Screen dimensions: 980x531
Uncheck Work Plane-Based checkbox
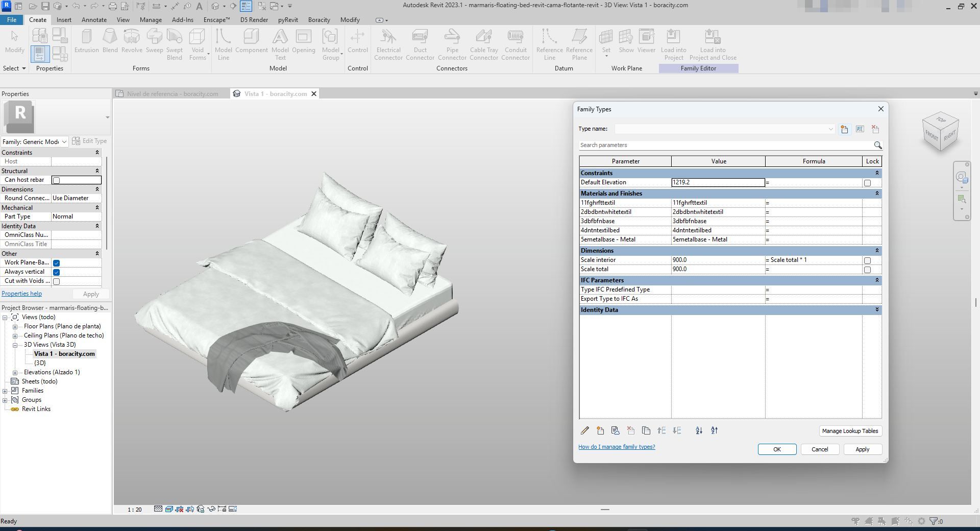click(57, 263)
